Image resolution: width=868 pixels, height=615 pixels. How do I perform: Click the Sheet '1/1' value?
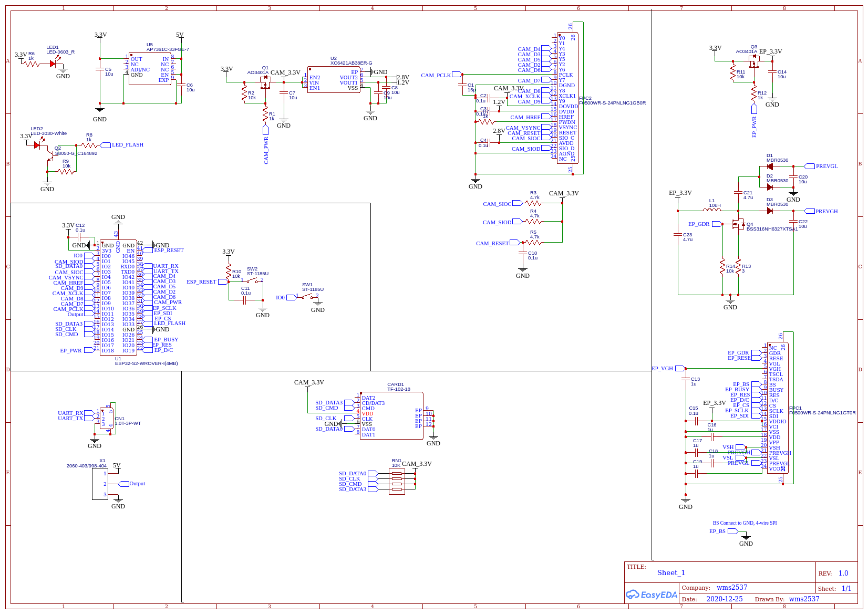(846, 588)
